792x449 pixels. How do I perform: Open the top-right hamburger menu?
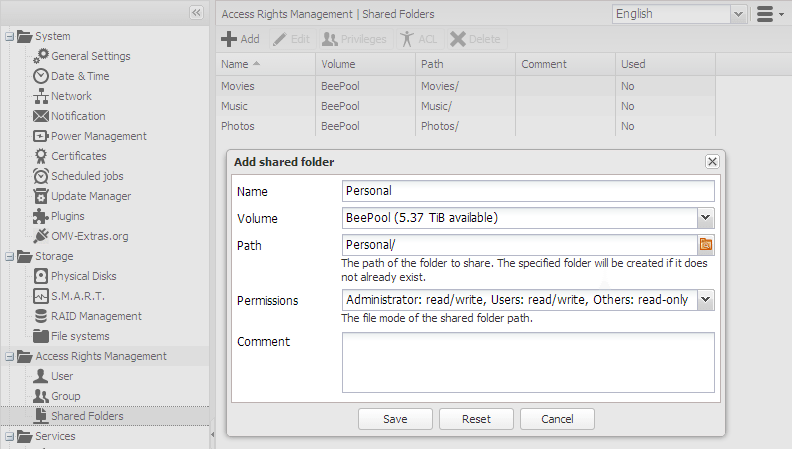click(769, 14)
